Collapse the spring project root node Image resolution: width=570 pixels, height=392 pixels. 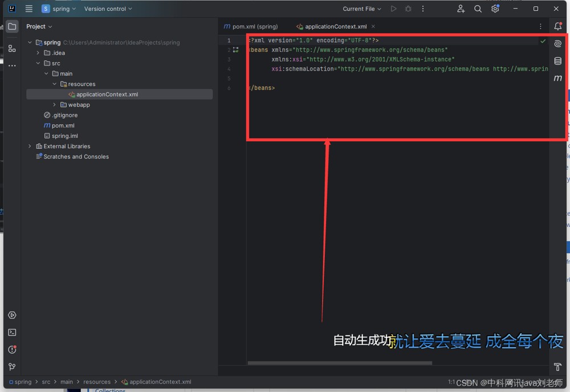coord(30,43)
